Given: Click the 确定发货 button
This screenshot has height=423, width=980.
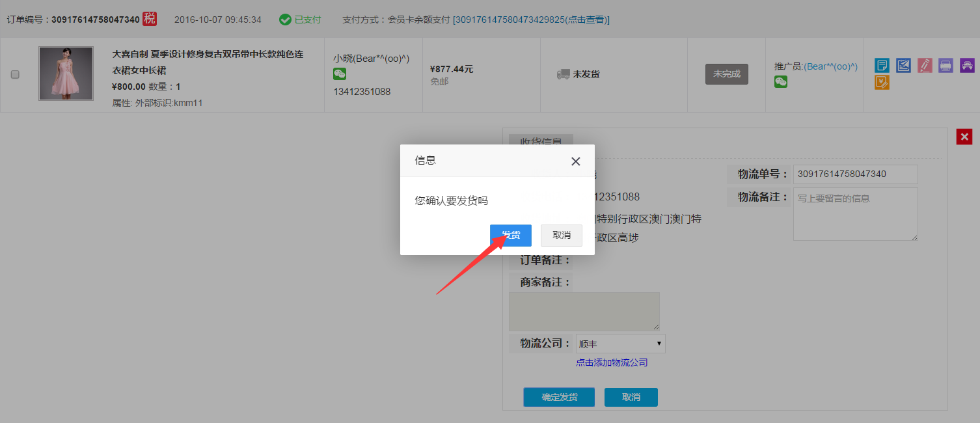Looking at the screenshot, I should (559, 397).
